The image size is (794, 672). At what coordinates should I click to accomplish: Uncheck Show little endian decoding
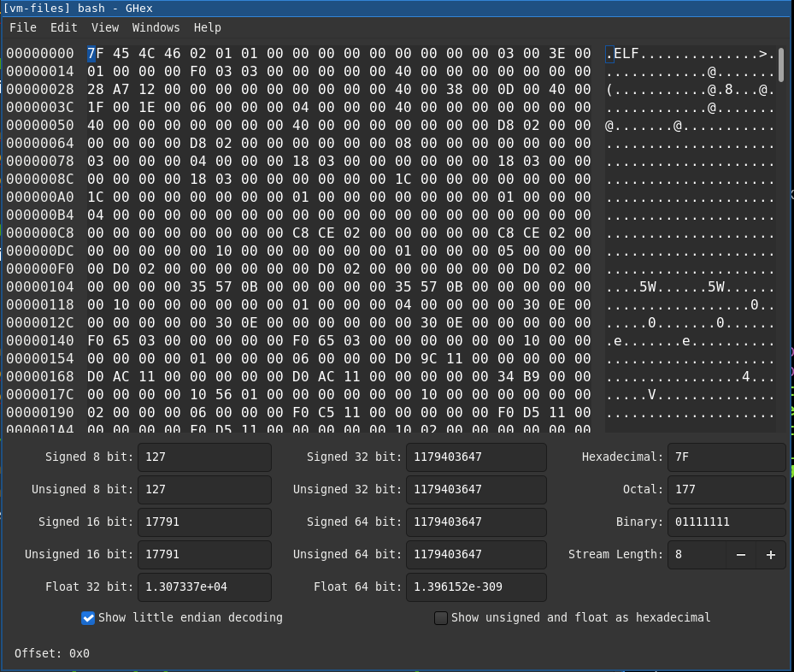click(88, 617)
